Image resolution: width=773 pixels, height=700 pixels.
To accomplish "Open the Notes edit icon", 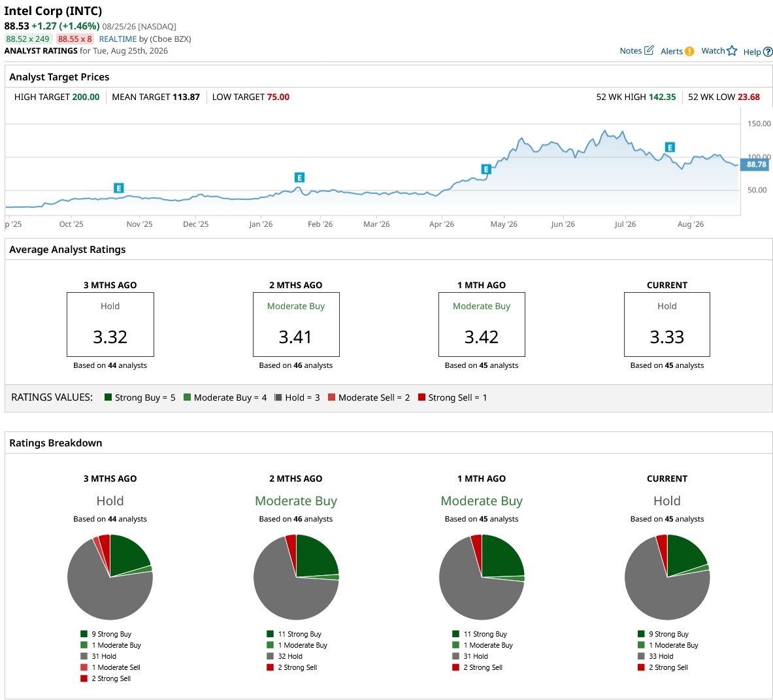I will pos(649,50).
